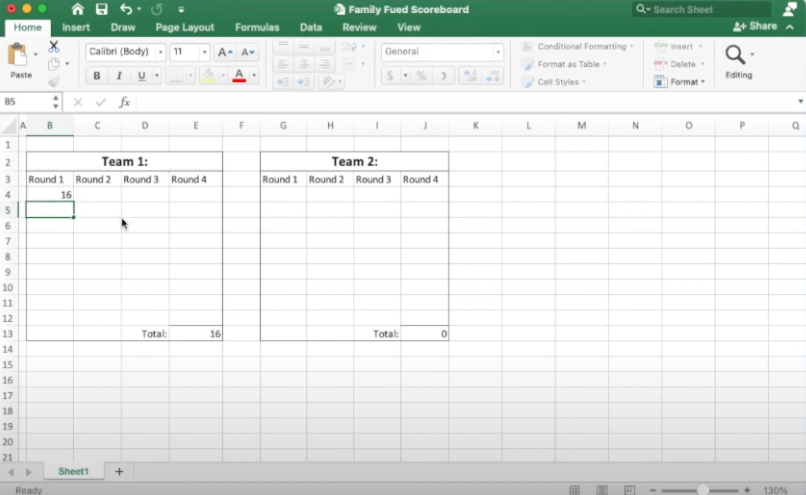Open the font color dropdown arrow
Viewport: 806px width, 495px height.
coord(254,76)
